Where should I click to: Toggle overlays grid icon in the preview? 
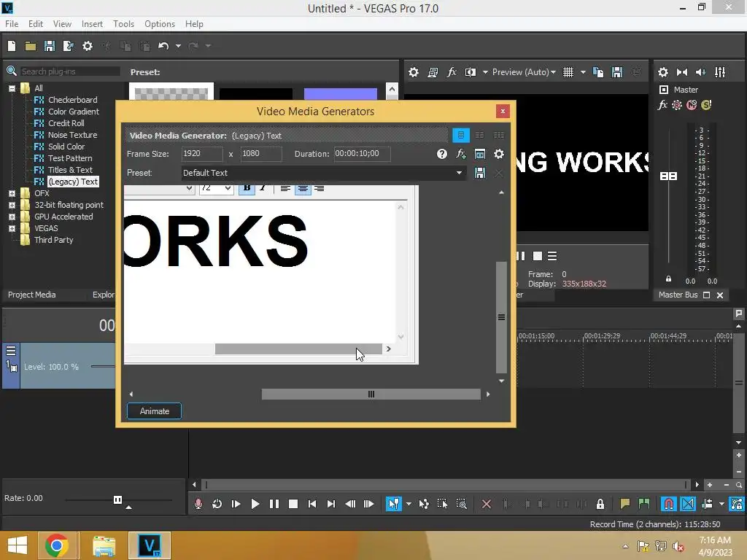tap(568, 72)
